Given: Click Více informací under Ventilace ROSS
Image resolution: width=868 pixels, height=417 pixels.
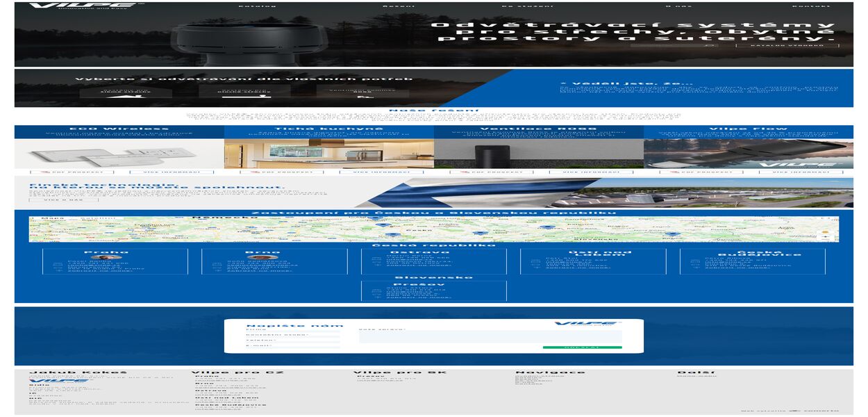Looking at the screenshot, I should pyautogui.click(x=592, y=172).
